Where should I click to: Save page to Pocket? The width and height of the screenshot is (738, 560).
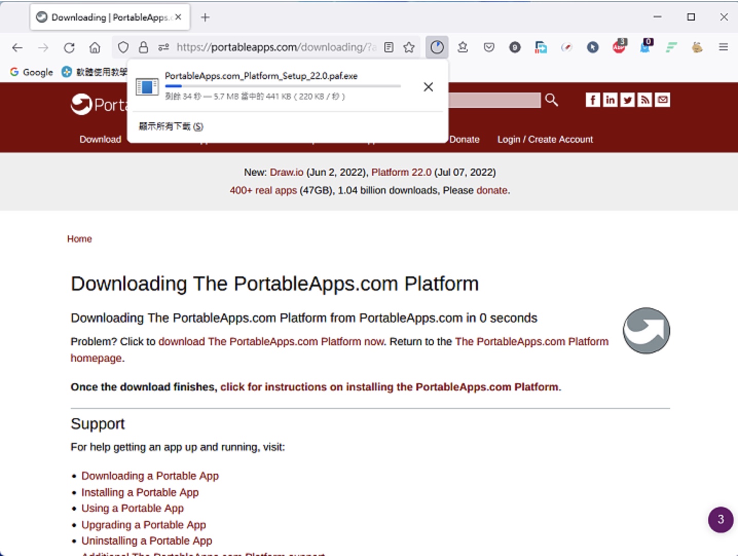[x=489, y=47]
